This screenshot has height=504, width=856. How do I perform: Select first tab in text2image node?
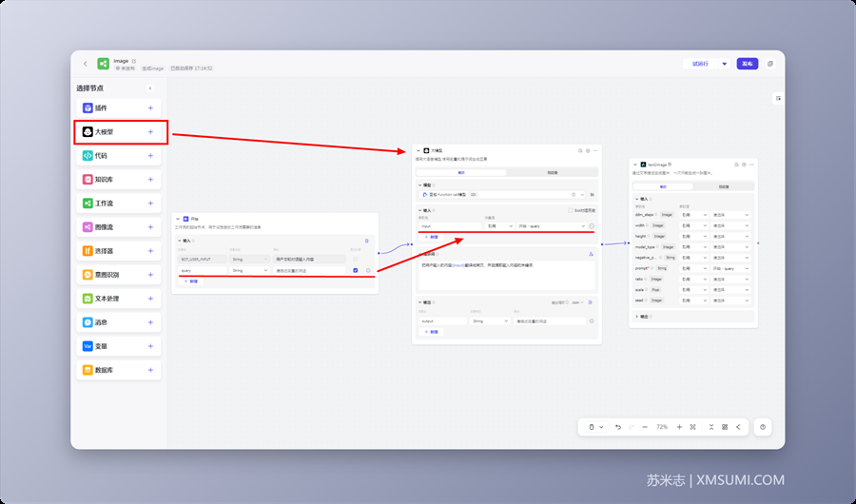(x=663, y=186)
